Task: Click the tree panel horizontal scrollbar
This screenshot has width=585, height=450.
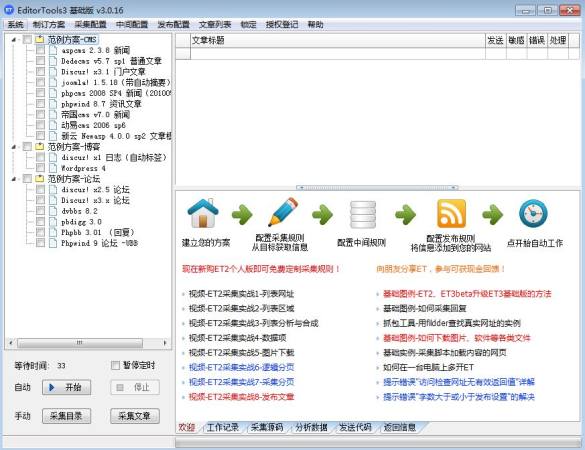Action: 87,343
